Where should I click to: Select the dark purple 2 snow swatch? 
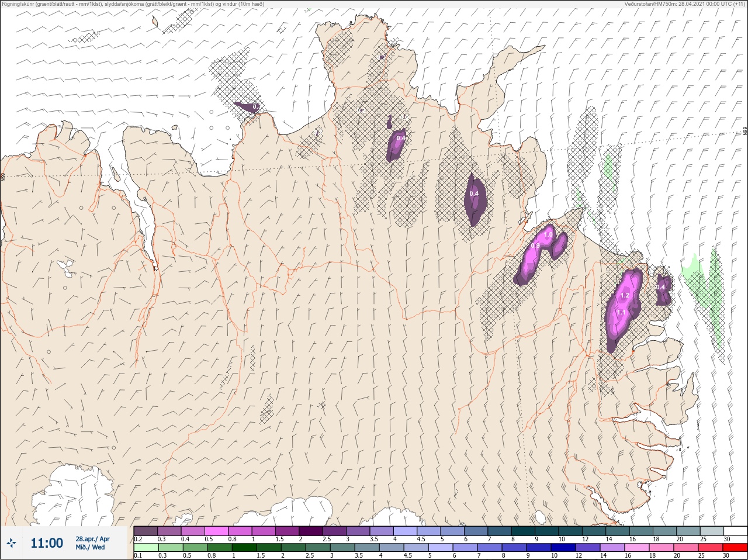coord(311,531)
